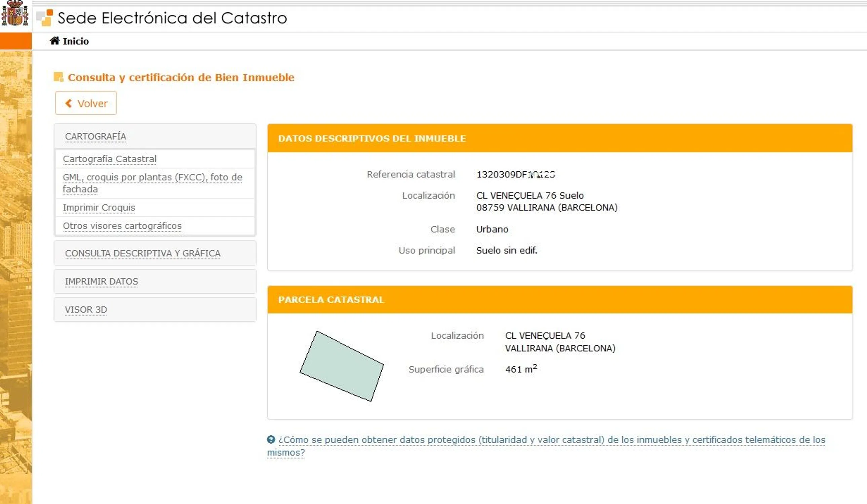Expand the IMPRIMIR DATOS section
The width and height of the screenshot is (867, 504).
[x=101, y=281]
